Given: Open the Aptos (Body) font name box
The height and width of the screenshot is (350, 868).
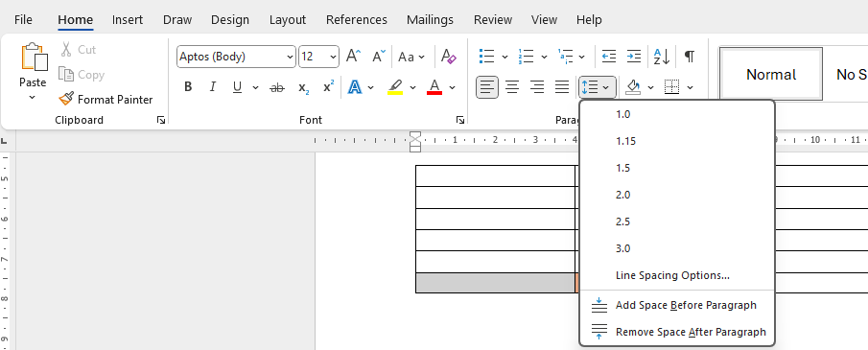Looking at the screenshot, I should pyautogui.click(x=236, y=57).
